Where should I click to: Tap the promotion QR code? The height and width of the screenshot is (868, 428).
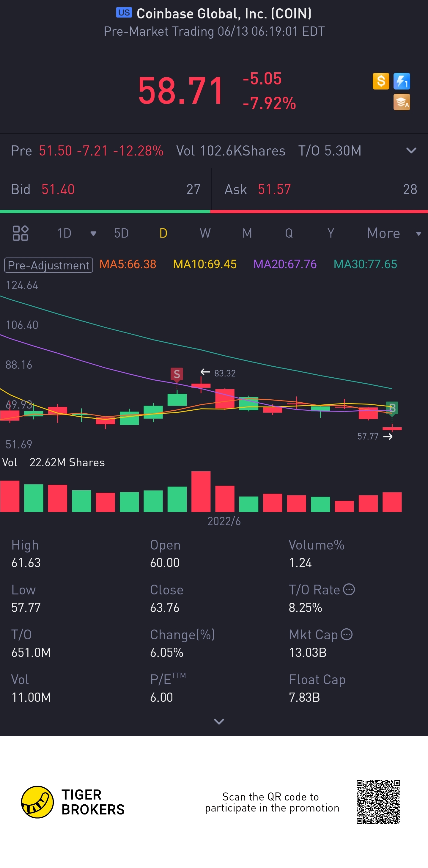(378, 802)
